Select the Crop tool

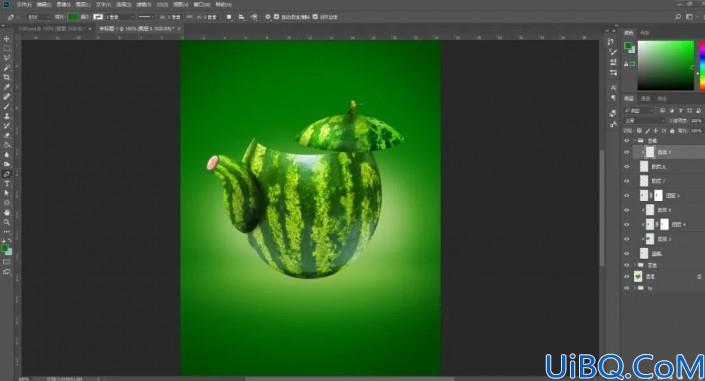(6, 77)
